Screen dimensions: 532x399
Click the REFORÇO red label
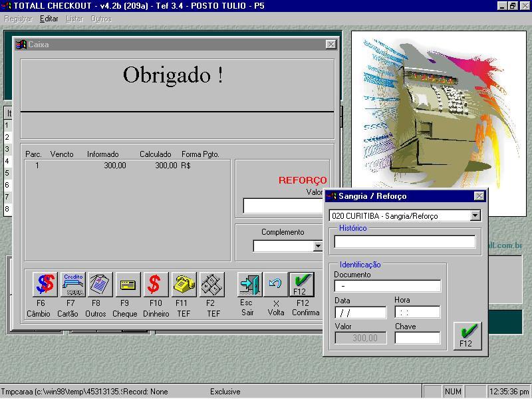point(303,180)
